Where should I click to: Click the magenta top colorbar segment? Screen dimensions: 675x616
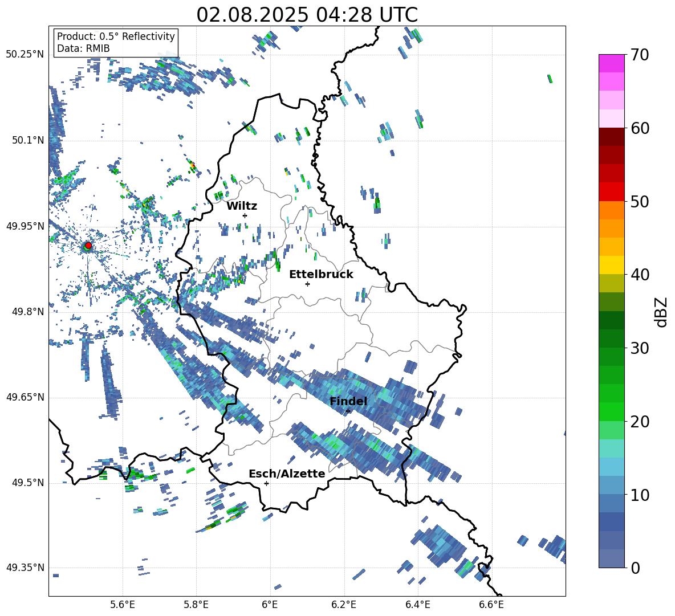point(611,63)
